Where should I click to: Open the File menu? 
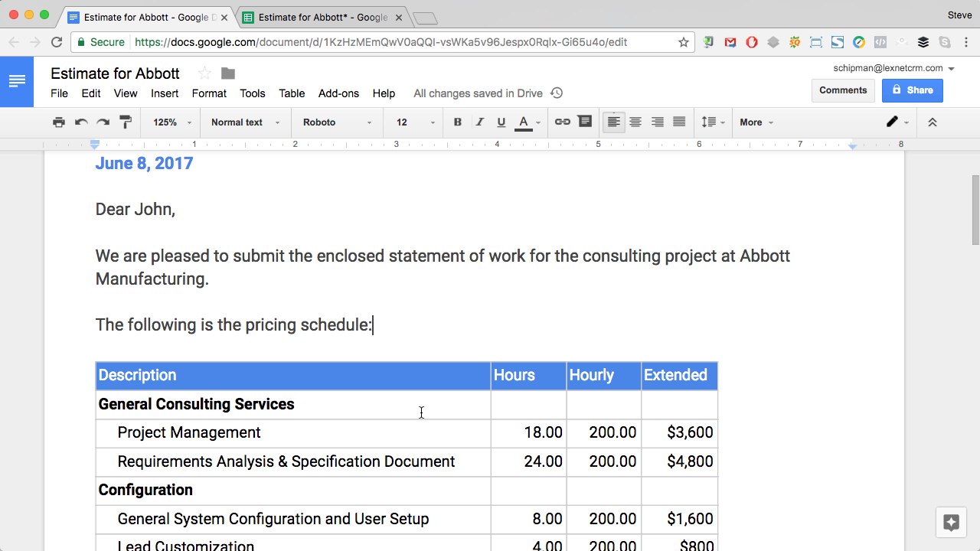59,93
